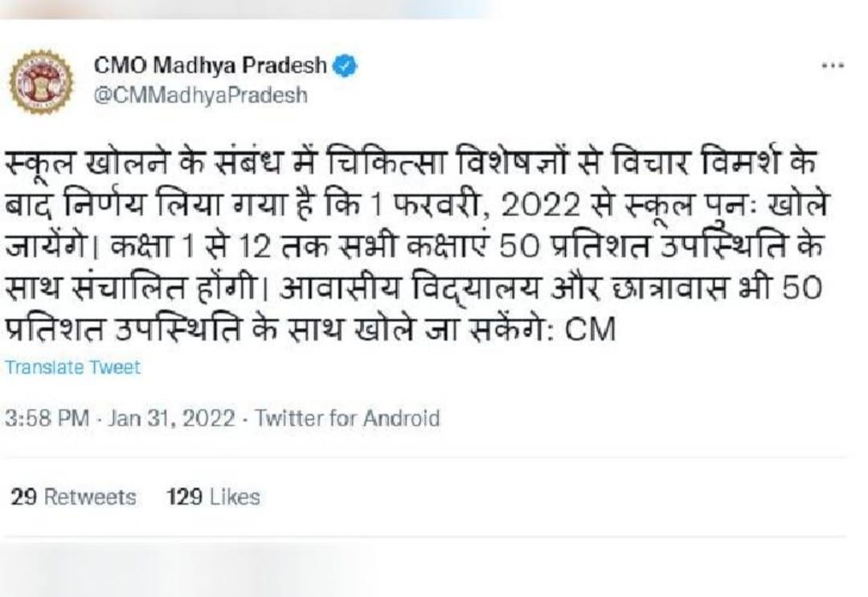Viewport: 868px width, 597px height.
Task: View the 29 Retweets list
Action: click(73, 497)
